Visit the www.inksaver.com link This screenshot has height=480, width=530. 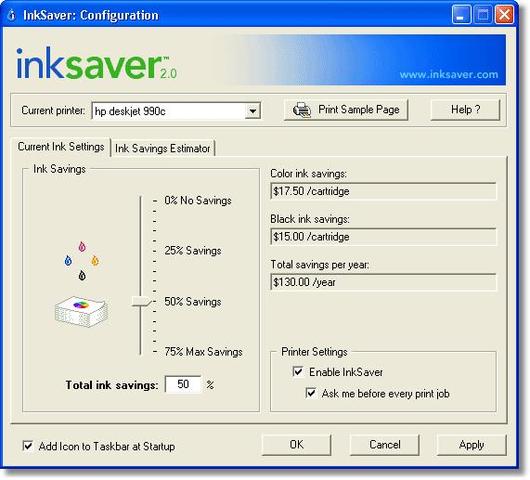(449, 74)
